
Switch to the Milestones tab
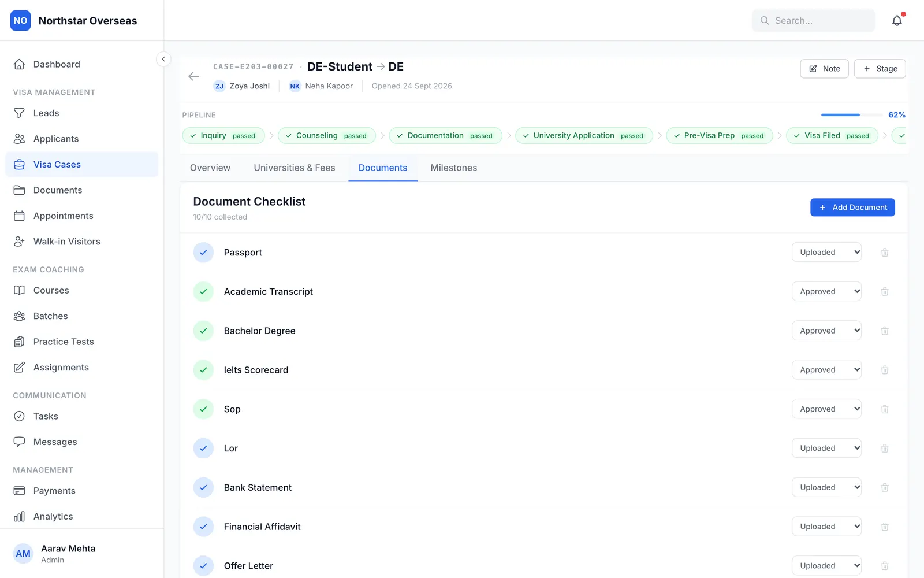coord(454,168)
